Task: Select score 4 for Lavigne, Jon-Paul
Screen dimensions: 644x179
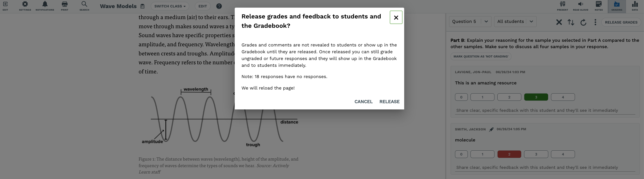Action: point(563,97)
